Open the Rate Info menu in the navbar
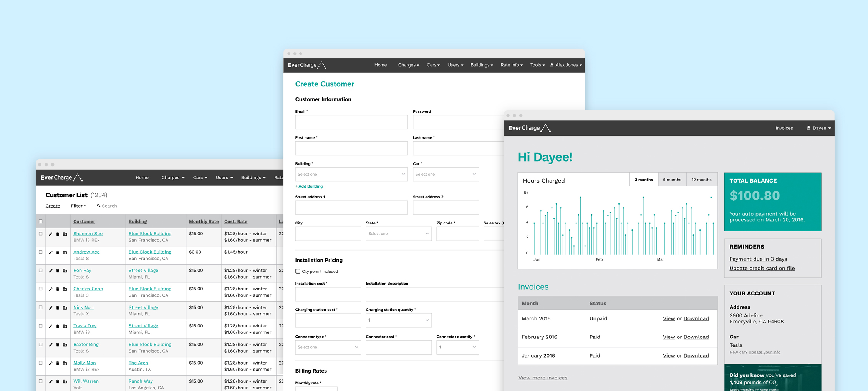Image resolution: width=868 pixels, height=391 pixels. (511, 65)
